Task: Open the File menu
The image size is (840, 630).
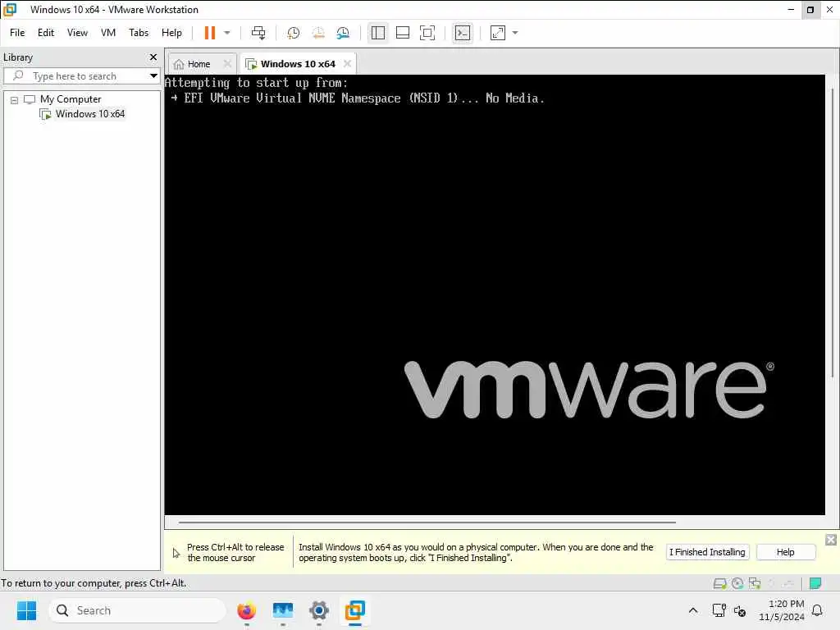Action: tap(17, 33)
